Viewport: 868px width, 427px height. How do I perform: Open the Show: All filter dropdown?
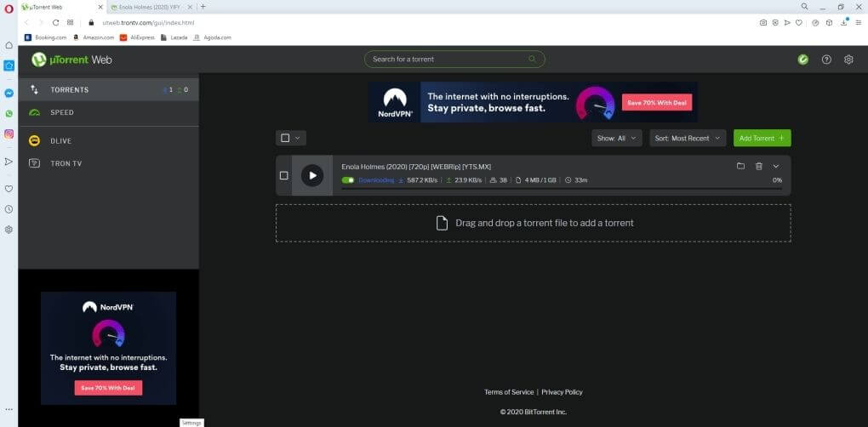(x=616, y=138)
